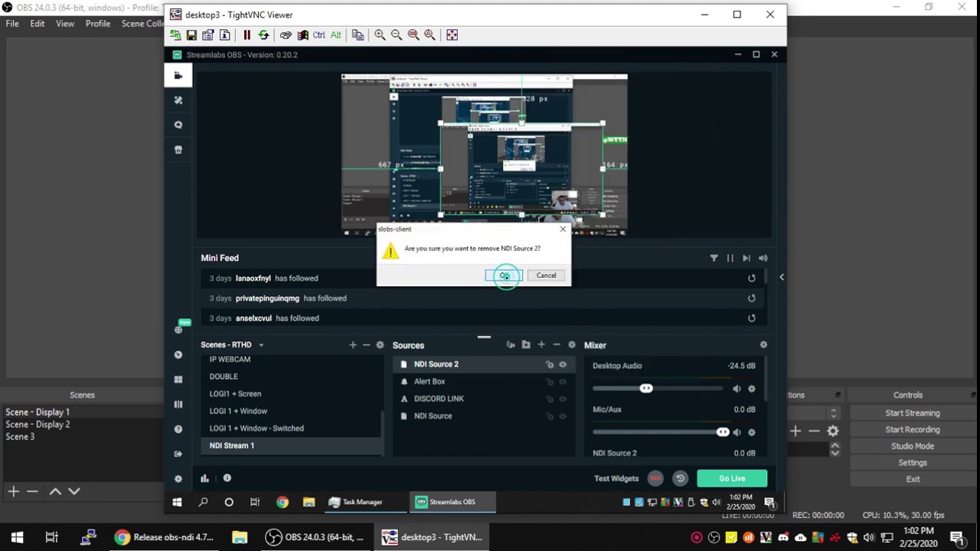
Task: Cancel the remove NDI Source 2 dialog
Action: [x=546, y=275]
